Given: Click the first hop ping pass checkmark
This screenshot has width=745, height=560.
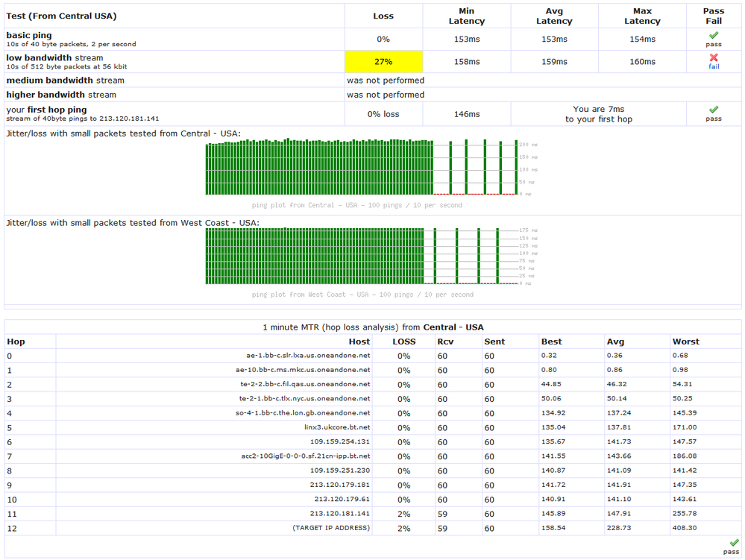Looking at the screenshot, I should pos(714,110).
